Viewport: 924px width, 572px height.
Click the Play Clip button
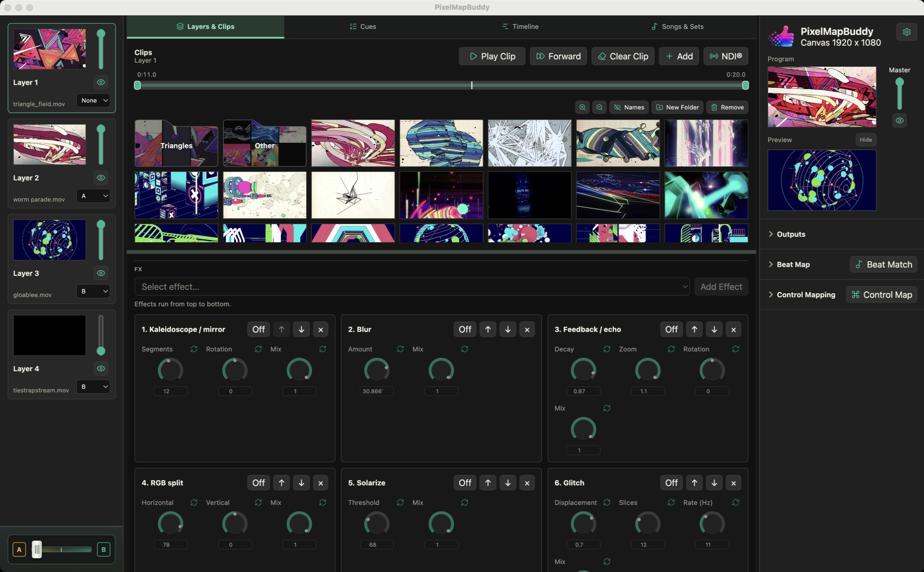click(x=492, y=56)
